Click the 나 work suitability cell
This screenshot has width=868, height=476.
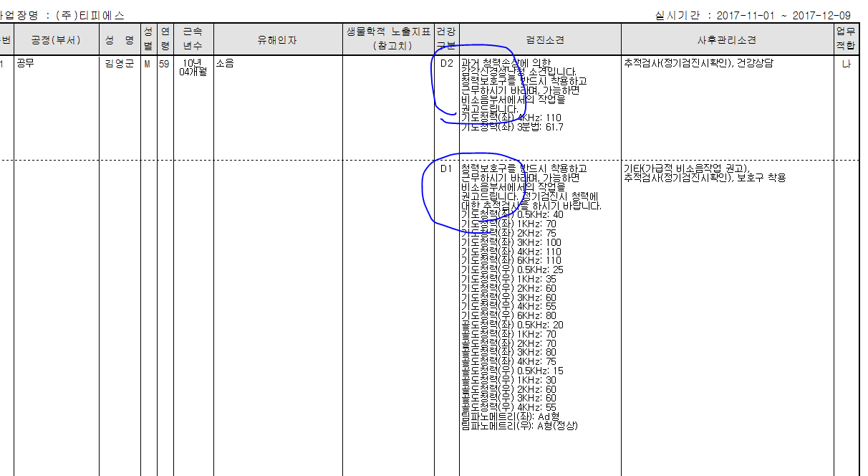[846, 63]
